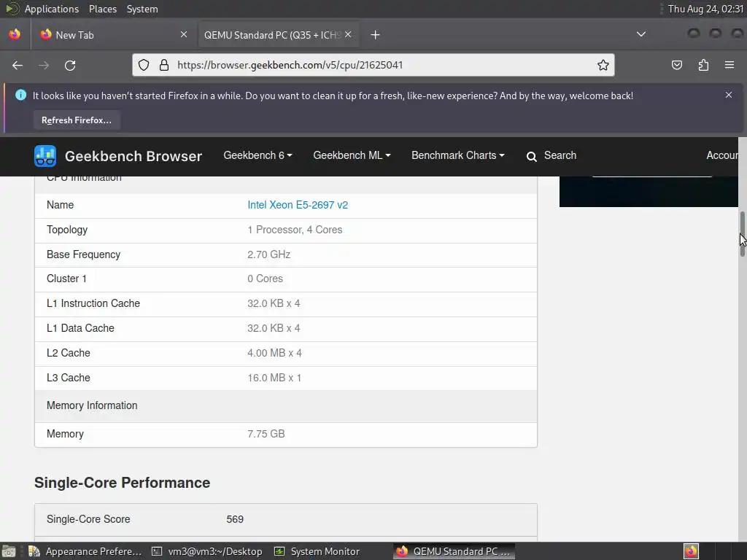The height and width of the screenshot is (560, 747).
Task: Click the Firefox View icon
Action: tap(15, 34)
